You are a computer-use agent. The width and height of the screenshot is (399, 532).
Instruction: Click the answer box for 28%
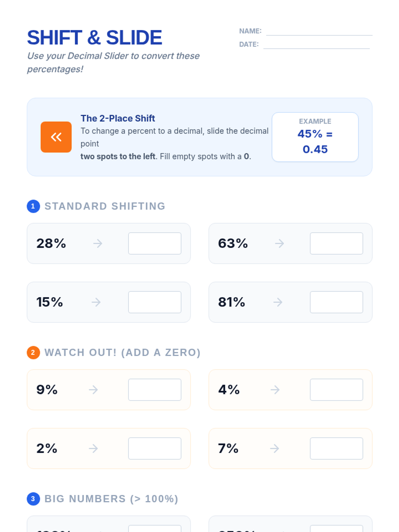(155, 243)
